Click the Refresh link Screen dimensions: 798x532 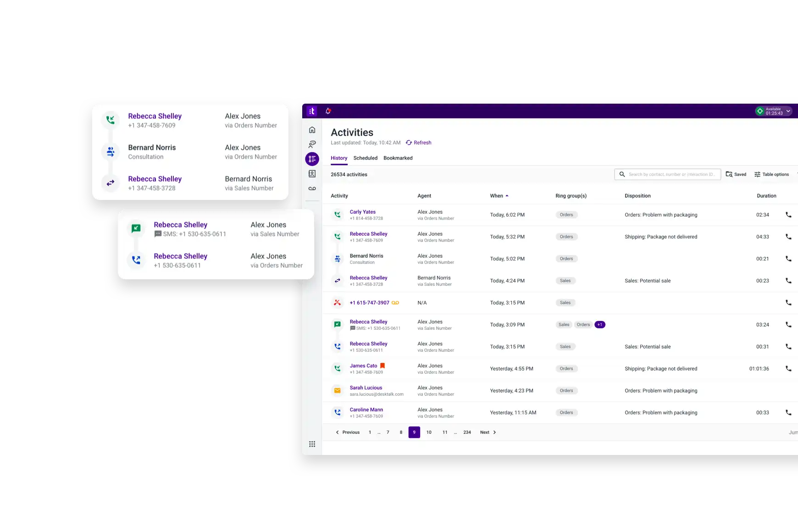tap(418, 143)
